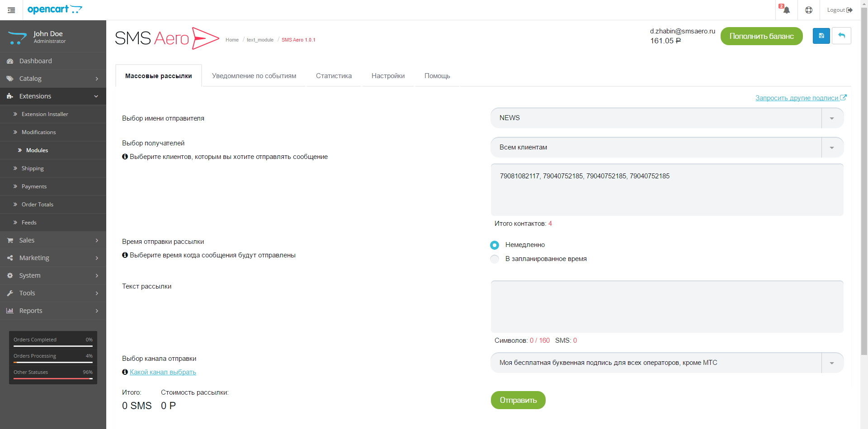Screen dimensions: 868x429
Task: Open the sending channel dropdown
Action: click(667, 363)
